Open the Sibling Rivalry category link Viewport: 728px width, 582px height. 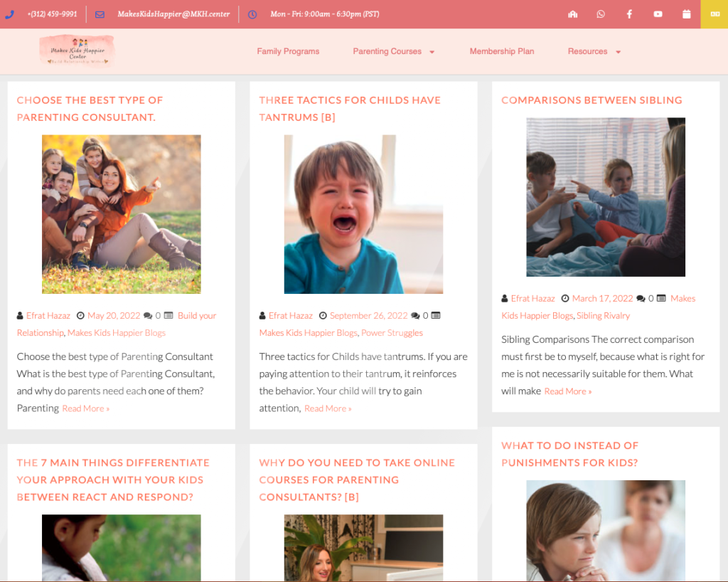(x=603, y=315)
